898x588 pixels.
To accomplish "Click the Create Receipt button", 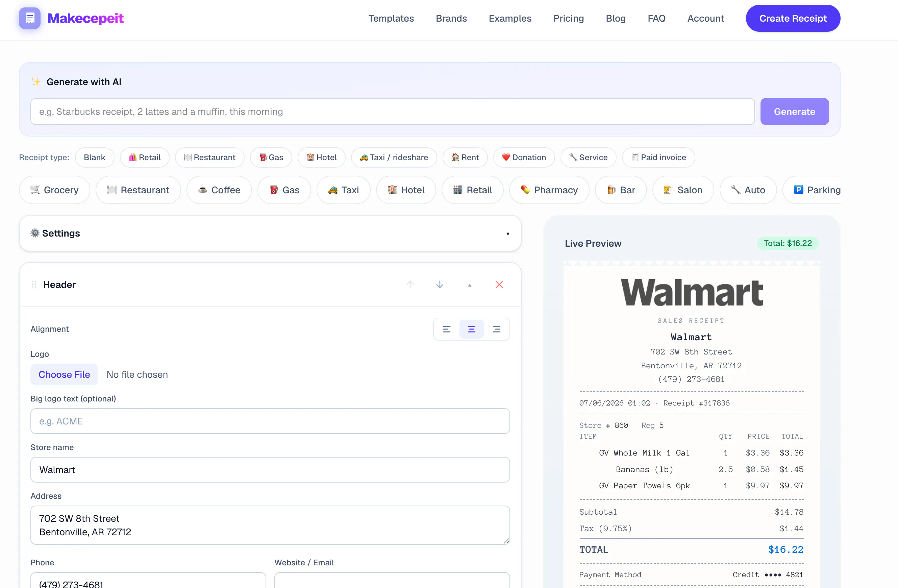I will point(793,18).
